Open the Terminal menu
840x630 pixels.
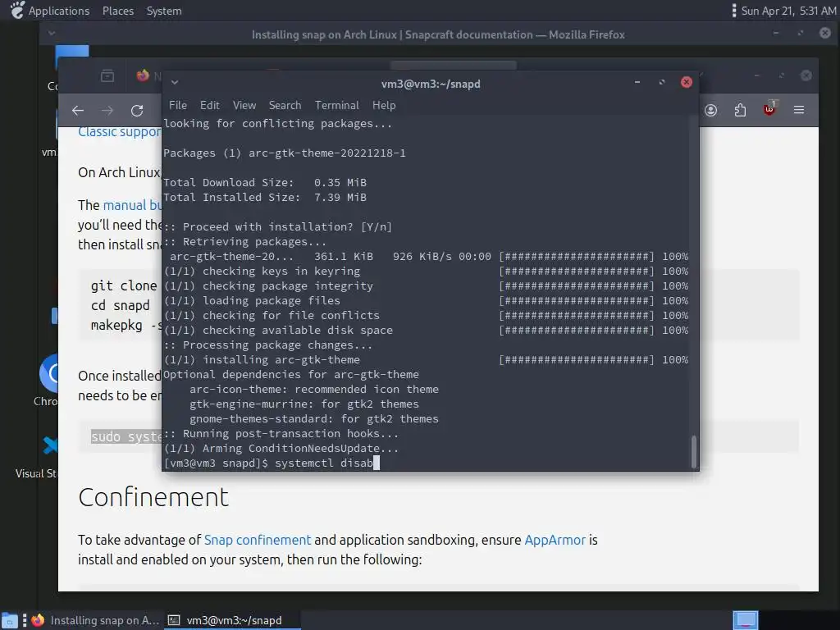(x=337, y=105)
